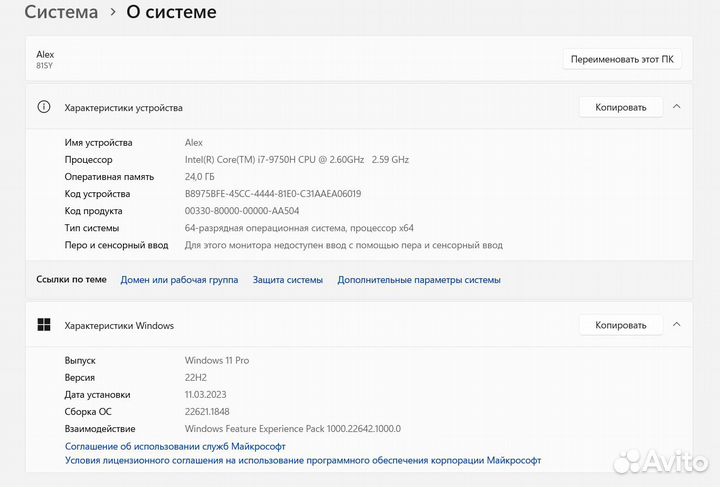Click PC name Alex in top card

coord(45,54)
